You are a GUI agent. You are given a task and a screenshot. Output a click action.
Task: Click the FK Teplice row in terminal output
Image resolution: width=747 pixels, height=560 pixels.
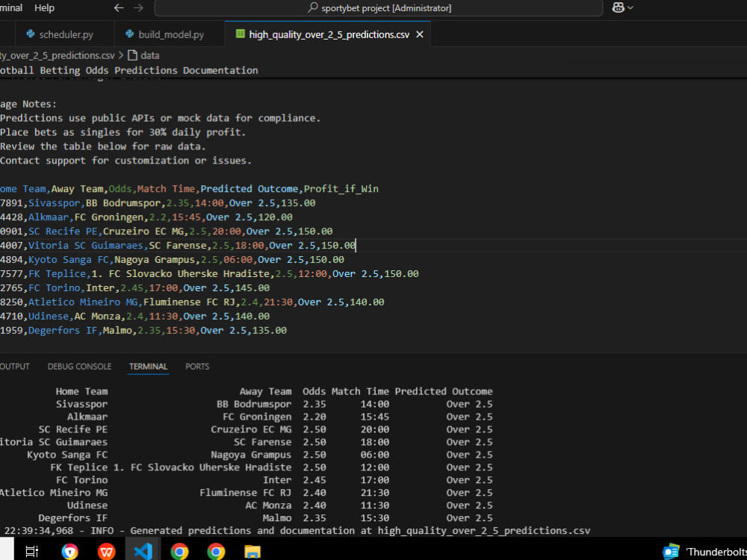tap(271, 467)
